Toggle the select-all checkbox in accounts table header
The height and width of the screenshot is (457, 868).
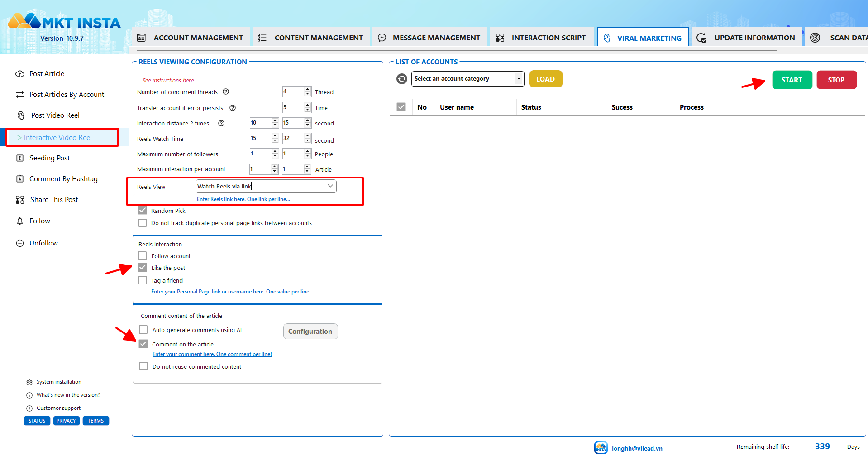pyautogui.click(x=401, y=107)
